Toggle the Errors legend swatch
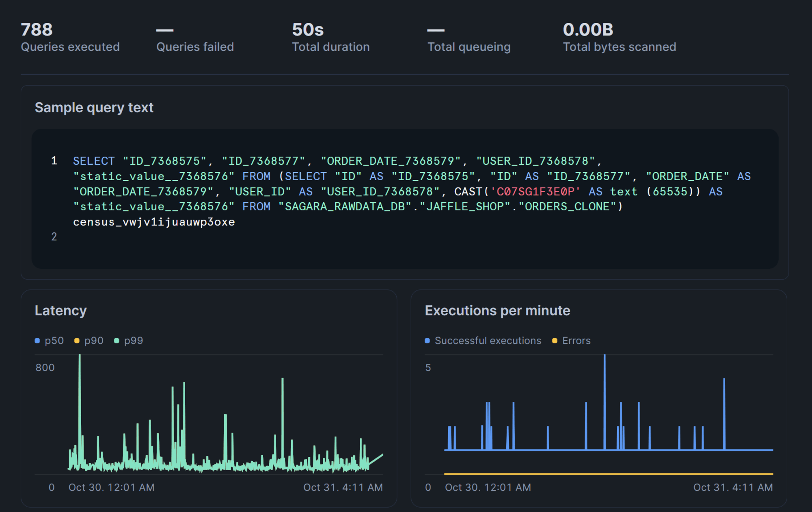The height and width of the screenshot is (512, 812). tap(555, 341)
